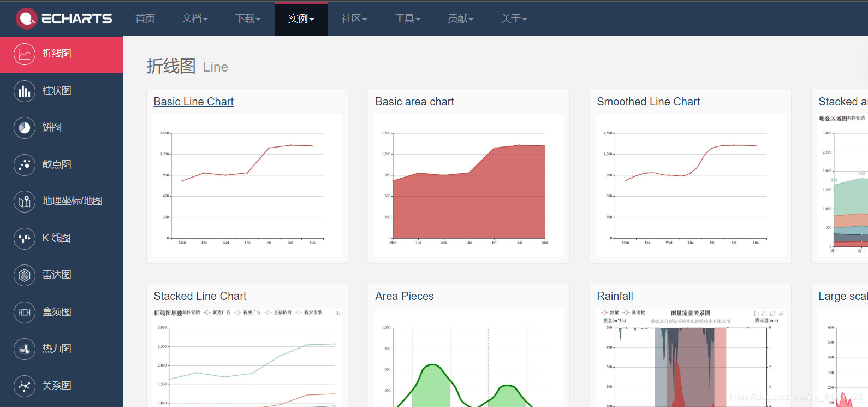Click restore icon in Rainfall chart toolbar
This screenshot has width=868, height=407.
pos(772,314)
